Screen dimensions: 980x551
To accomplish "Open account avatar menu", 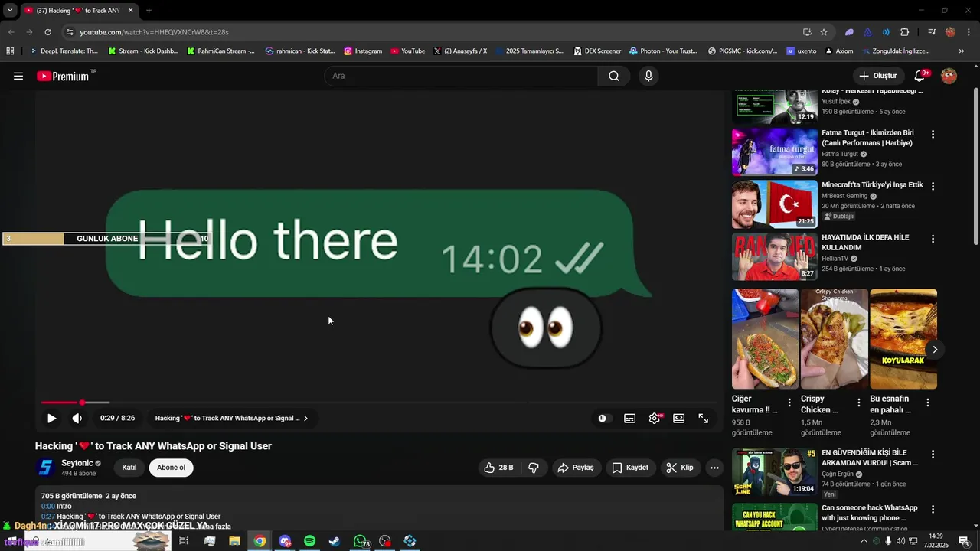I will click(x=949, y=76).
